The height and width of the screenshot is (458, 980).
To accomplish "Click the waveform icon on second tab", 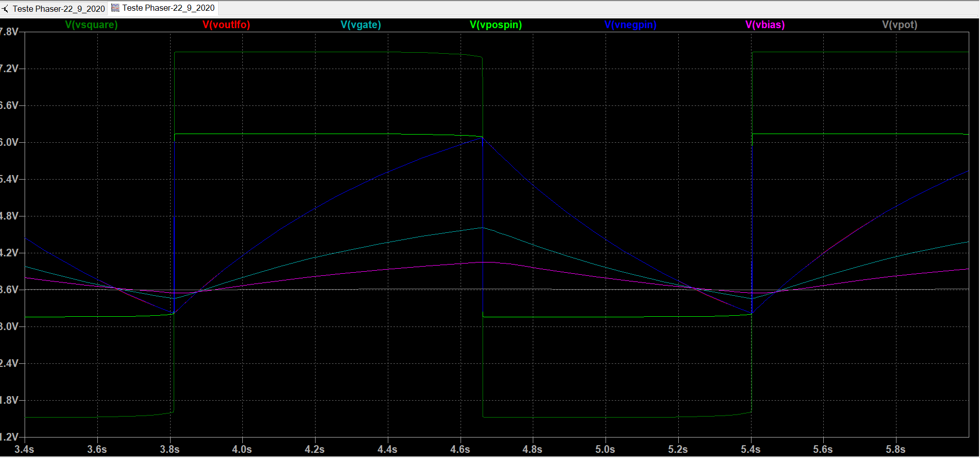I will pyautogui.click(x=115, y=8).
